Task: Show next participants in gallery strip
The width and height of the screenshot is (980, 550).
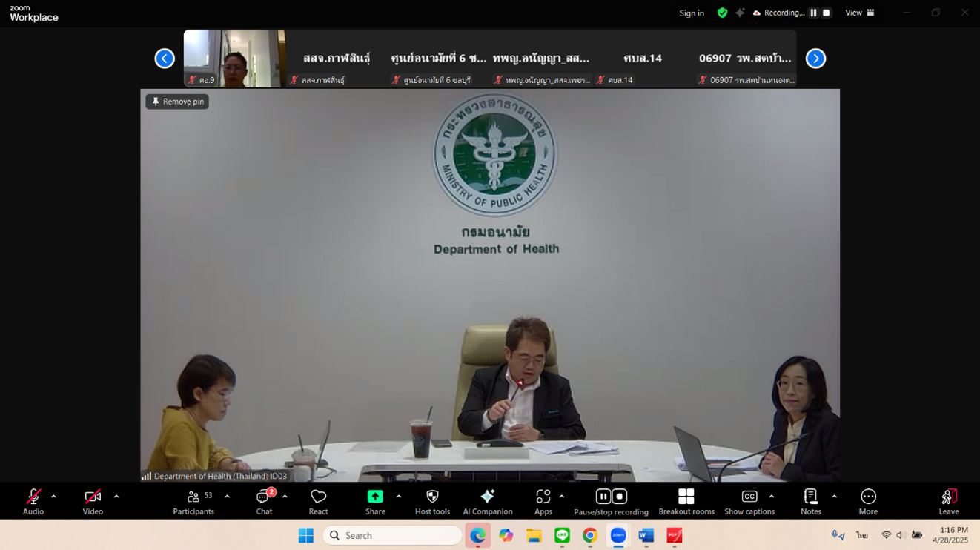Action: (x=815, y=59)
